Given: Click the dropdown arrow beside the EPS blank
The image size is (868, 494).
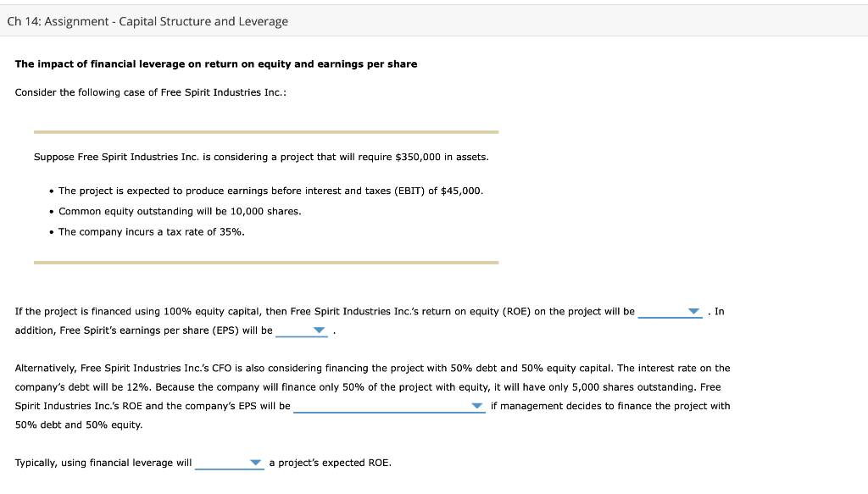Looking at the screenshot, I should [320, 330].
